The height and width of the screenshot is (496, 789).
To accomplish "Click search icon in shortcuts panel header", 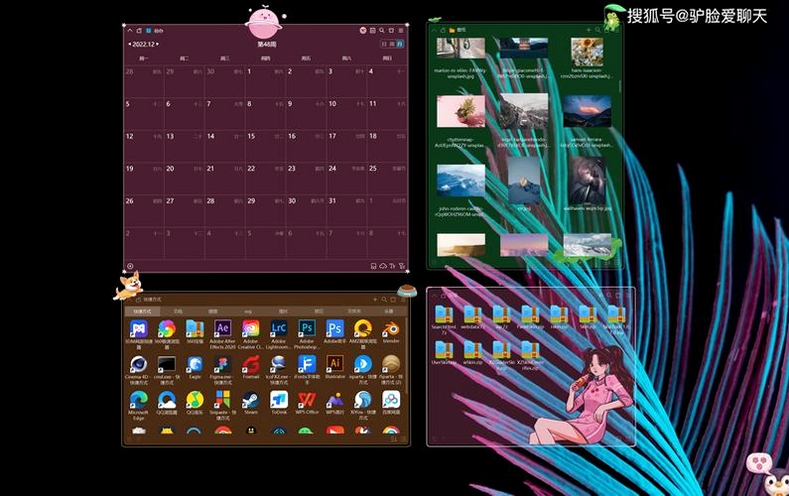I will (x=384, y=299).
